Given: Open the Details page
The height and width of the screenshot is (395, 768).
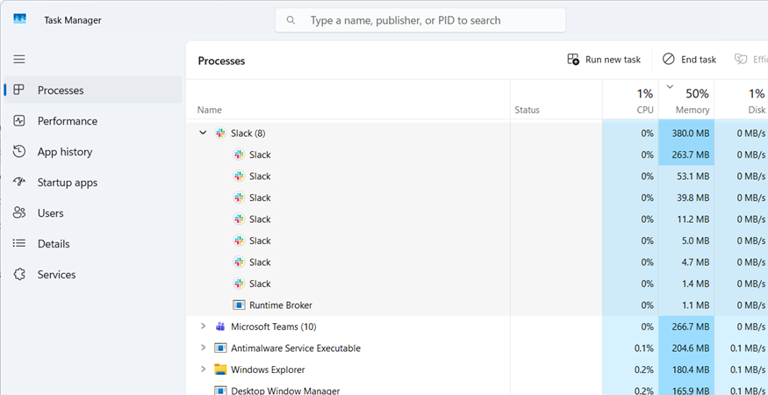Looking at the screenshot, I should click(x=93, y=244).
